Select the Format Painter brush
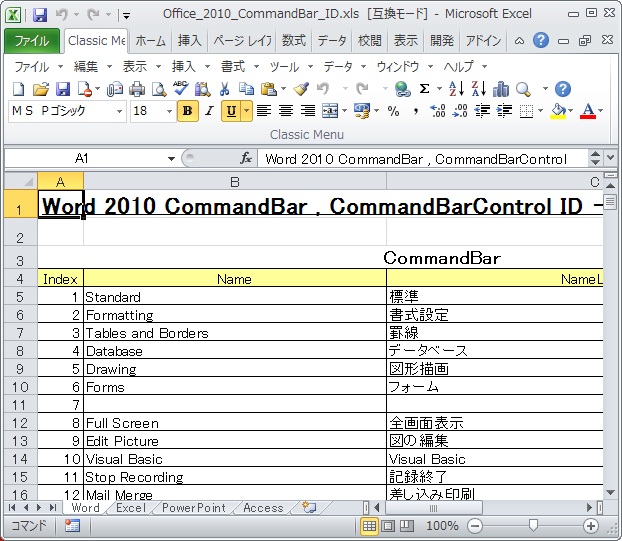 pyautogui.click(x=301, y=89)
